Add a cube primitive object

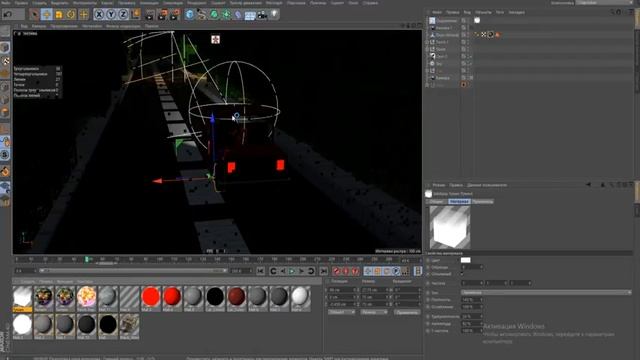(x=190, y=15)
